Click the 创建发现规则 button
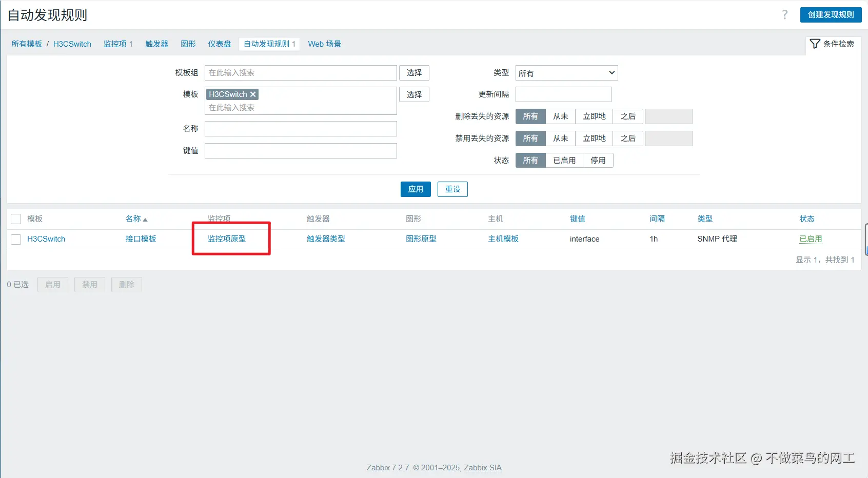 [x=831, y=14]
